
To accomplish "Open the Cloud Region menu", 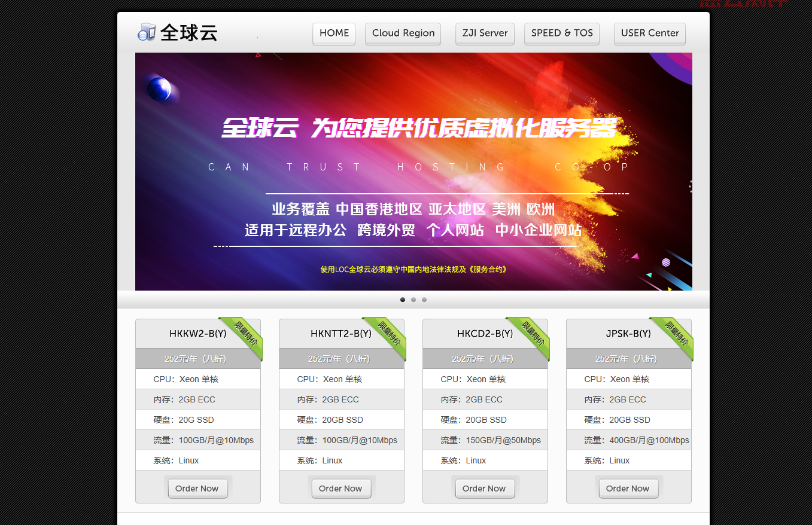I will [403, 33].
